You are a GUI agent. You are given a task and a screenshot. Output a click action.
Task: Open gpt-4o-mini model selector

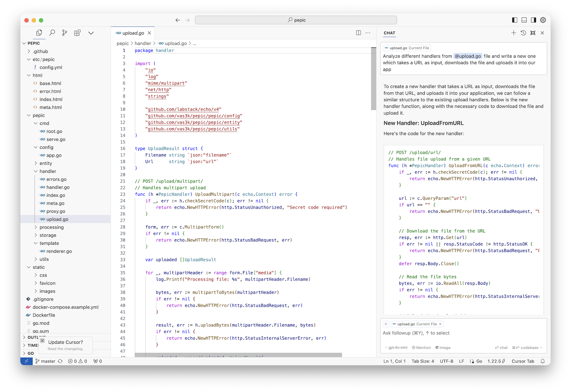click(x=396, y=348)
